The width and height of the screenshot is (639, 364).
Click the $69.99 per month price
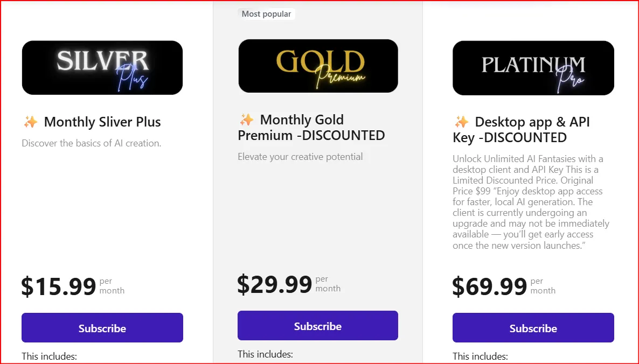[x=489, y=286]
